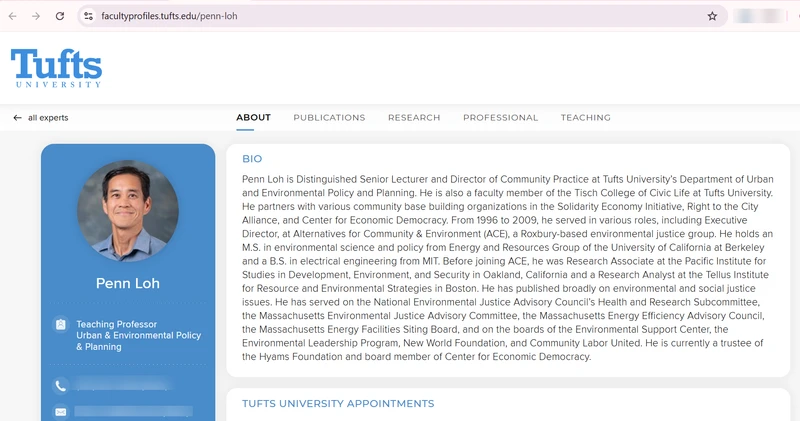Click the left arrow beside all experts
The height and width of the screenshot is (421, 800).
(x=17, y=118)
